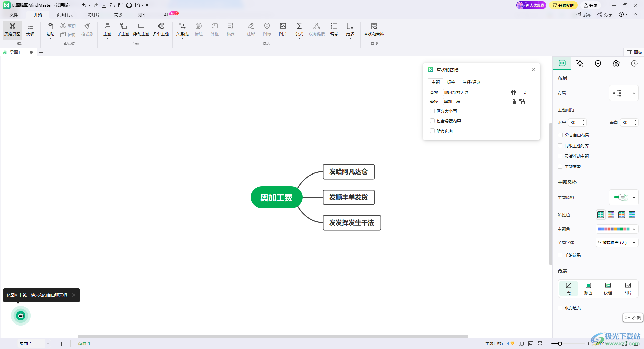Click the fit-to-page icon in status bar
The height and width of the screenshot is (349, 644).
tap(531, 344)
